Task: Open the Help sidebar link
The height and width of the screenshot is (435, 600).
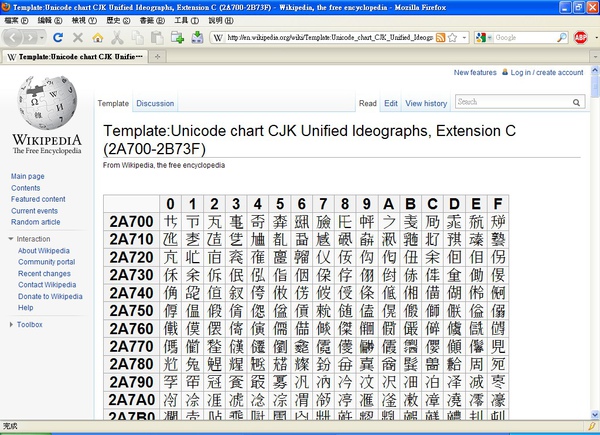Action: tap(26, 308)
